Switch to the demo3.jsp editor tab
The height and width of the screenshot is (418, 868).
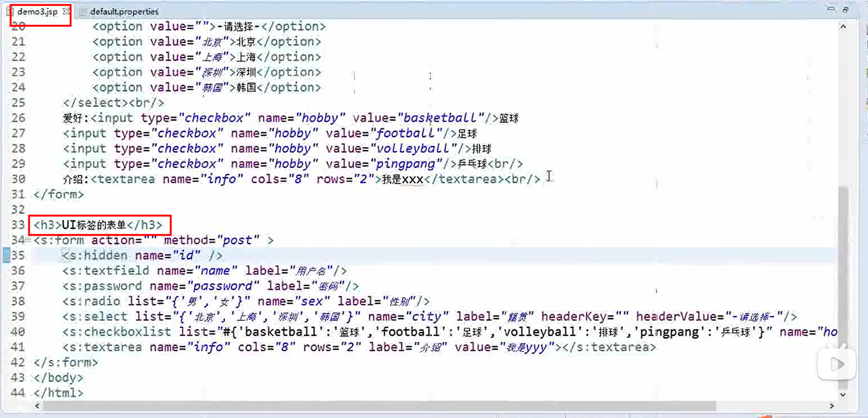(x=37, y=12)
